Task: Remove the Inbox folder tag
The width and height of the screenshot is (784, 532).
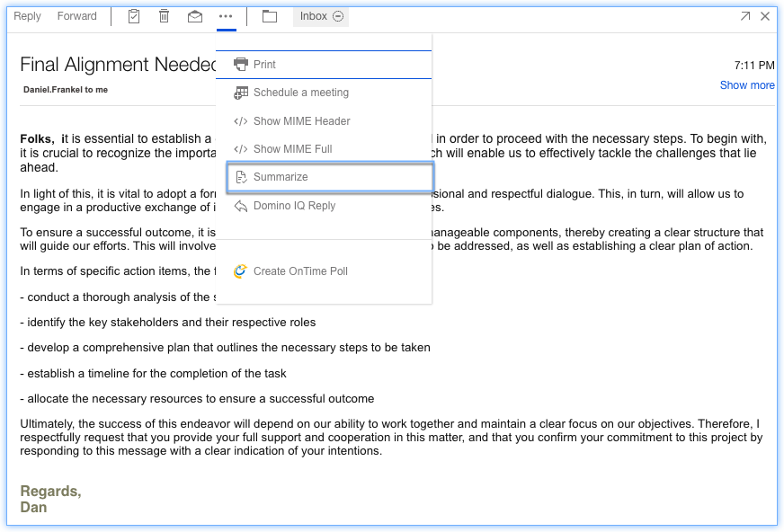Action: [x=338, y=16]
